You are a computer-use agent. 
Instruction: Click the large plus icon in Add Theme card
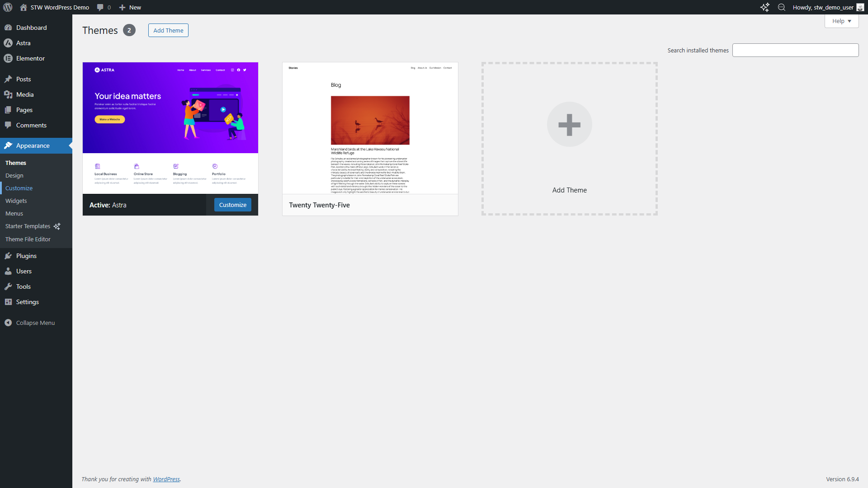coord(570,124)
